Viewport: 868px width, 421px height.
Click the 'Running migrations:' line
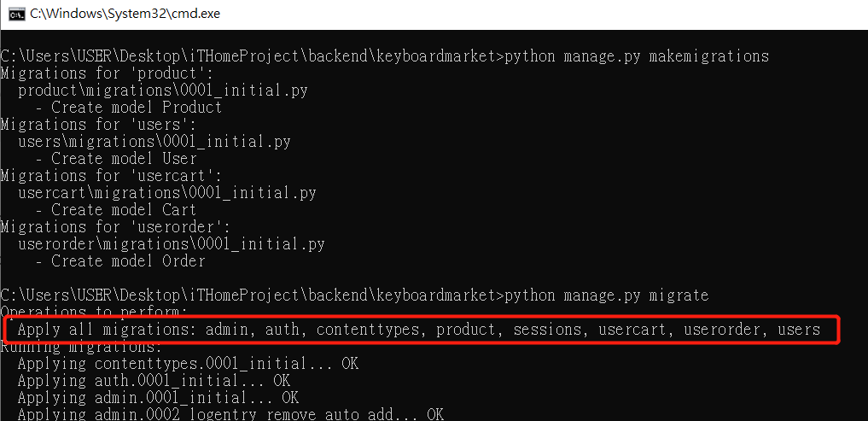pos(81,348)
